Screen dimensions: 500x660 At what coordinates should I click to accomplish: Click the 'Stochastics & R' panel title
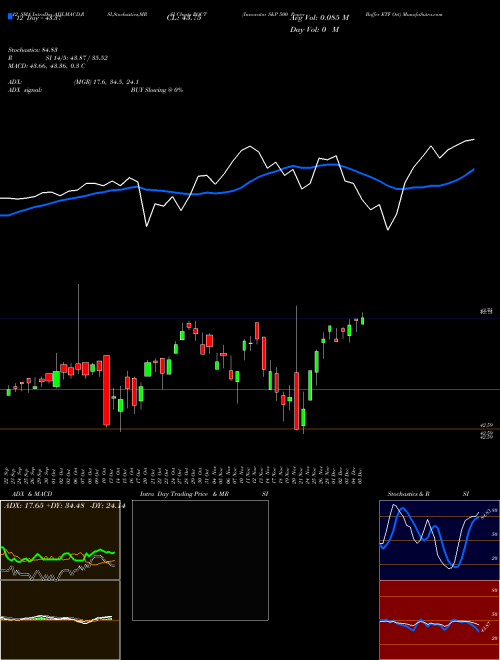409,494
